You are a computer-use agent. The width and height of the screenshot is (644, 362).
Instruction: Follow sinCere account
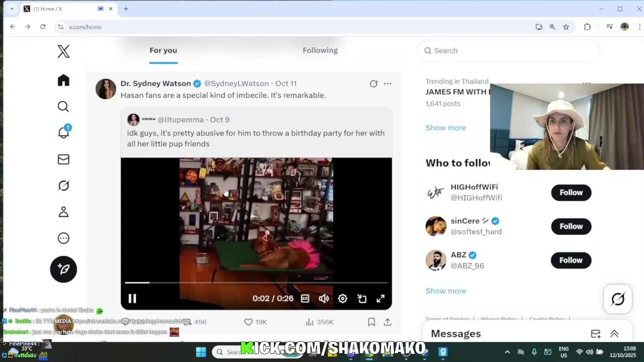coord(571,226)
